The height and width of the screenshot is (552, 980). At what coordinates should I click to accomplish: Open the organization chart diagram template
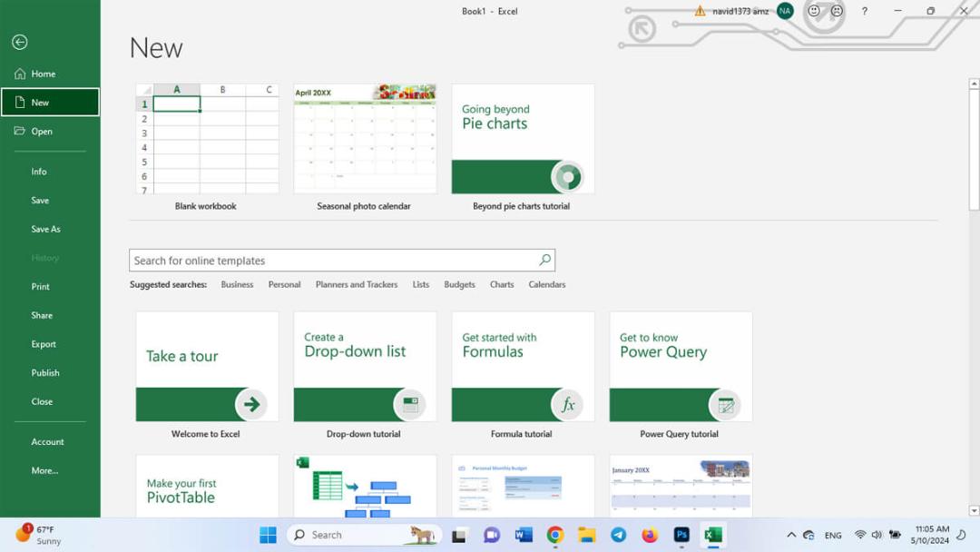[365, 486]
